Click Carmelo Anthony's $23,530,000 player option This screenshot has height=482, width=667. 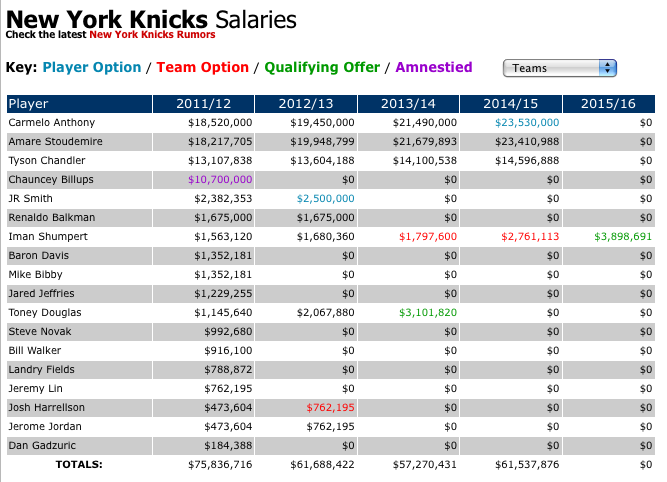point(527,123)
